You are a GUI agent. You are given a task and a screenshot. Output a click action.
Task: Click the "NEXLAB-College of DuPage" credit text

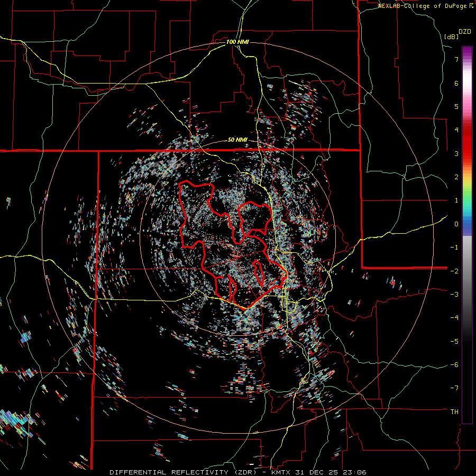pyautogui.click(x=423, y=6)
